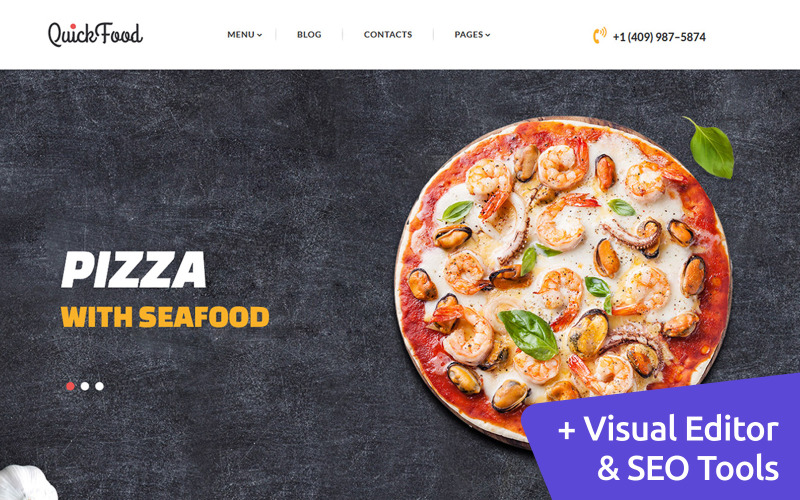This screenshot has width=800, height=500.
Task: Click the QuickFood logo
Action: [x=95, y=35]
